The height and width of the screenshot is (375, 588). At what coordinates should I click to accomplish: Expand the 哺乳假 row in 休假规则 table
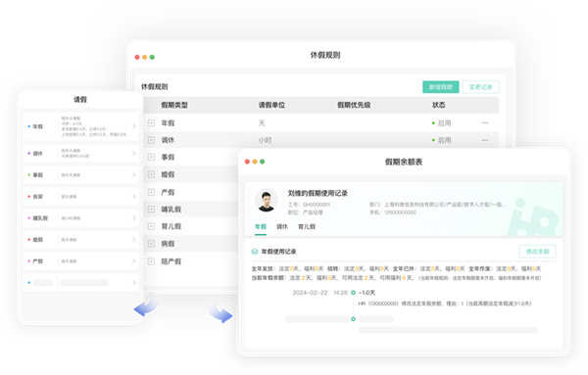tap(151, 210)
